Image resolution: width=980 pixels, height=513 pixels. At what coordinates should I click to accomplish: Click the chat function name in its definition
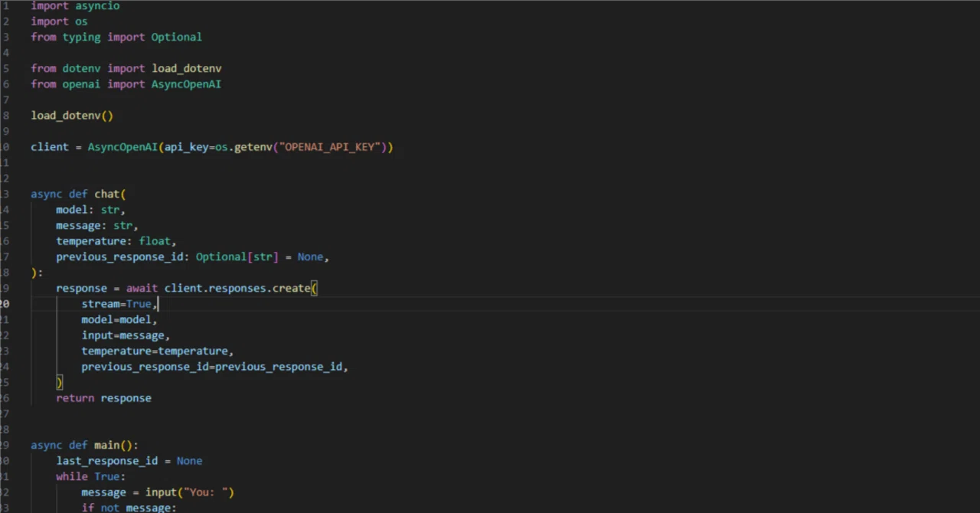pyautogui.click(x=106, y=194)
